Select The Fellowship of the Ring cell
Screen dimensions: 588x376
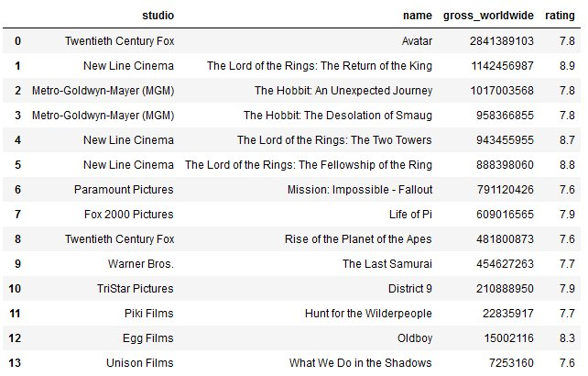[309, 165]
